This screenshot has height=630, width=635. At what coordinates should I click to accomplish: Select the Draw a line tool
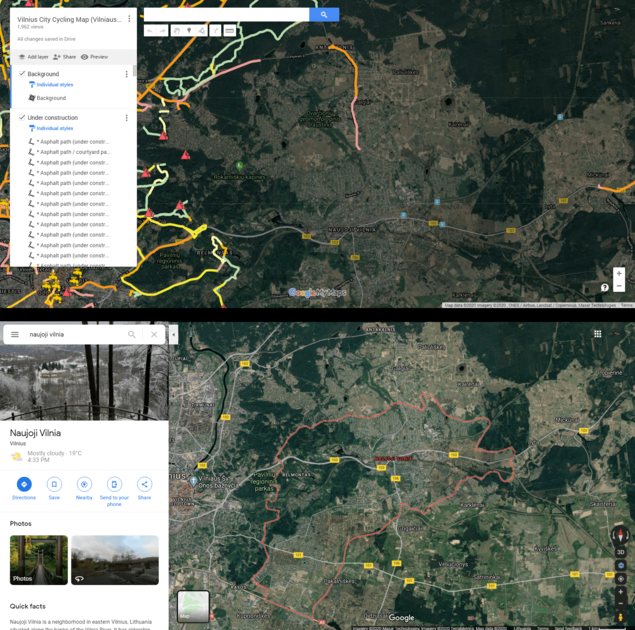pyautogui.click(x=201, y=31)
